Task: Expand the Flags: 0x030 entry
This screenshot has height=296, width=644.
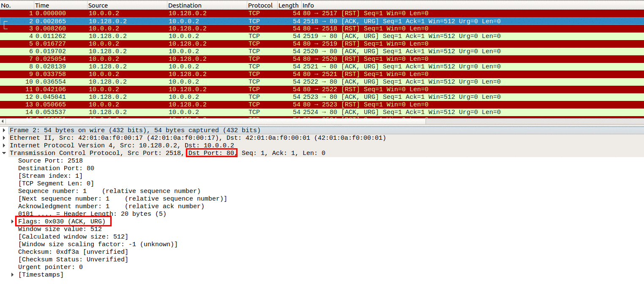Action: [x=13, y=222]
